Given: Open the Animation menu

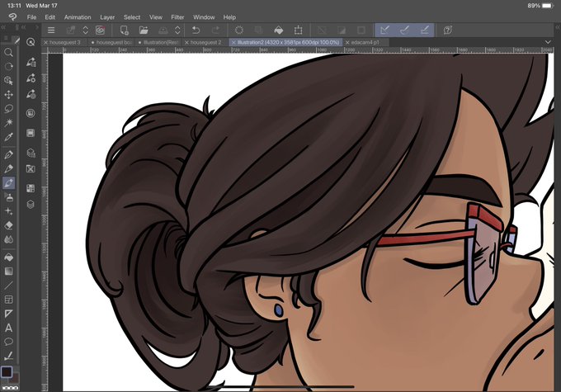Looking at the screenshot, I should point(78,17).
